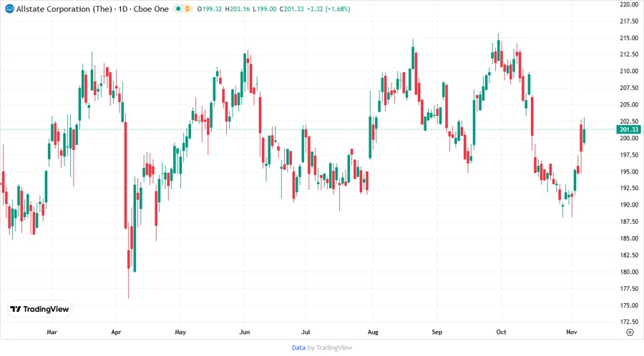Screen dimensions: 644x356
Task: Click the Jun label on time axis
Action: coord(245,332)
